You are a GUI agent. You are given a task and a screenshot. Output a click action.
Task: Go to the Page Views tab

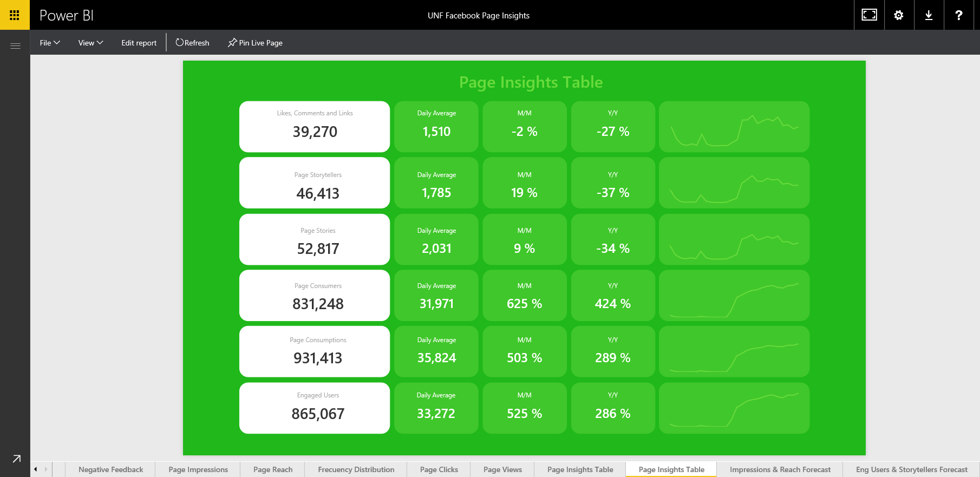(x=502, y=469)
